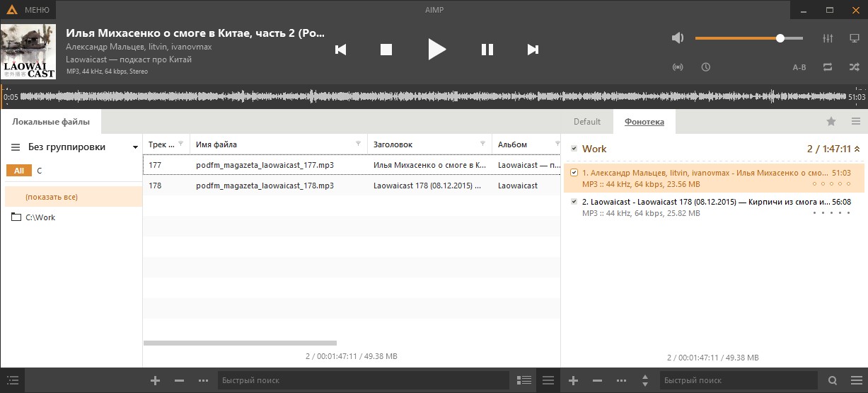Set rating dots for track 2
This screenshot has height=393, width=868.
pyautogui.click(x=831, y=213)
